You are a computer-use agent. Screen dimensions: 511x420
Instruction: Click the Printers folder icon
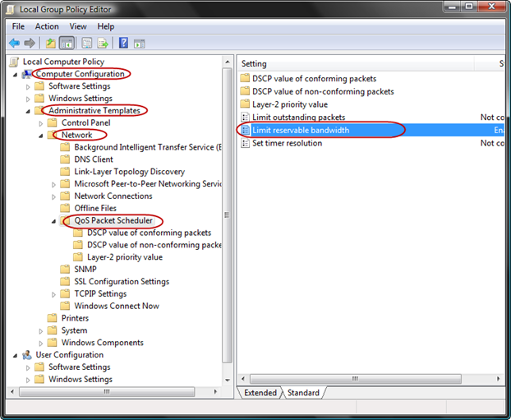(52, 318)
